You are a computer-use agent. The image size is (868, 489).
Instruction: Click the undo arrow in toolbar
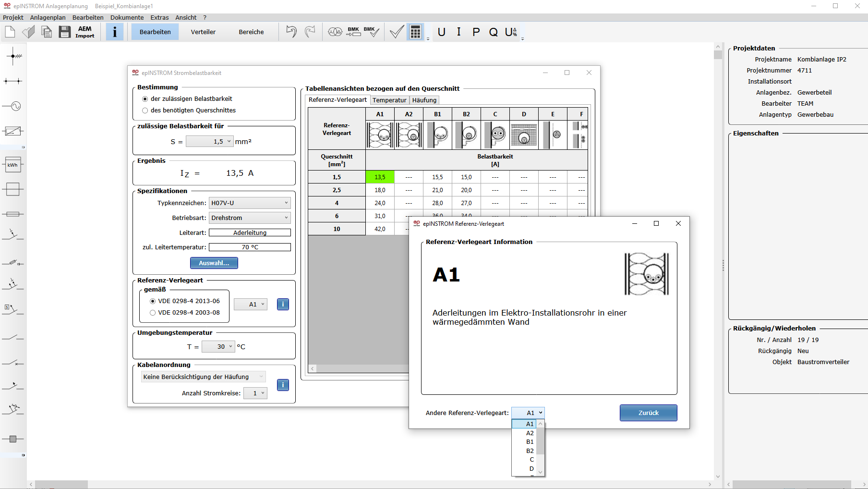click(291, 32)
